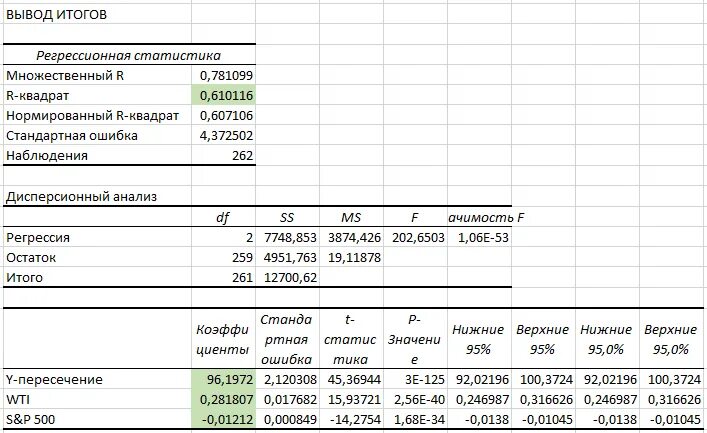Click the observations count 262

pos(243,156)
